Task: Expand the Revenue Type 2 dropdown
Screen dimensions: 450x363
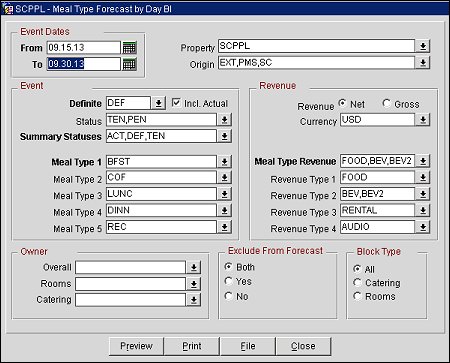Action: tap(423, 194)
